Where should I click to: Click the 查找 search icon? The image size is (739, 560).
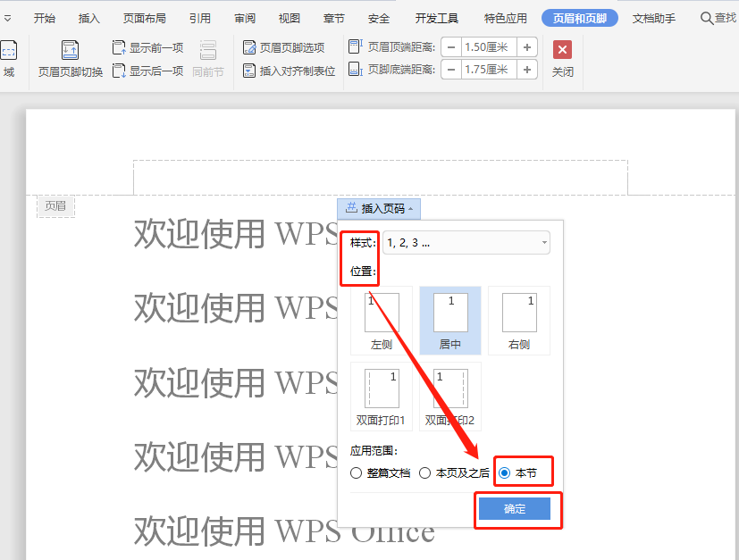(707, 19)
